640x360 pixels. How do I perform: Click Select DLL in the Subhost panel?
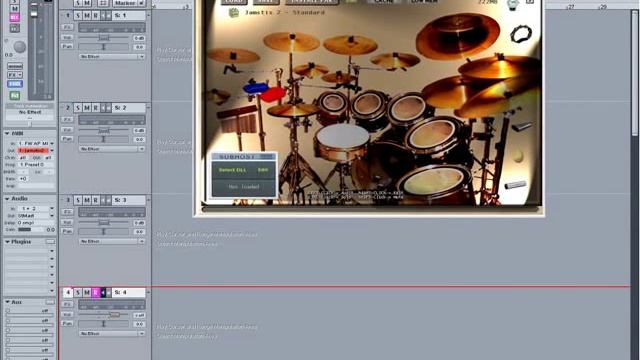point(232,170)
